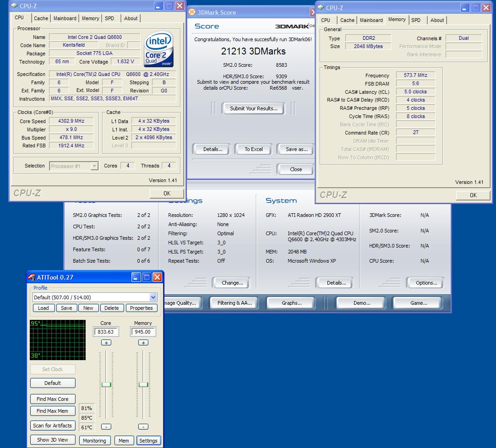Viewport: 496px width, 448px height.
Task: Open Memory tab in left CPU-Z
Action: [x=91, y=18]
